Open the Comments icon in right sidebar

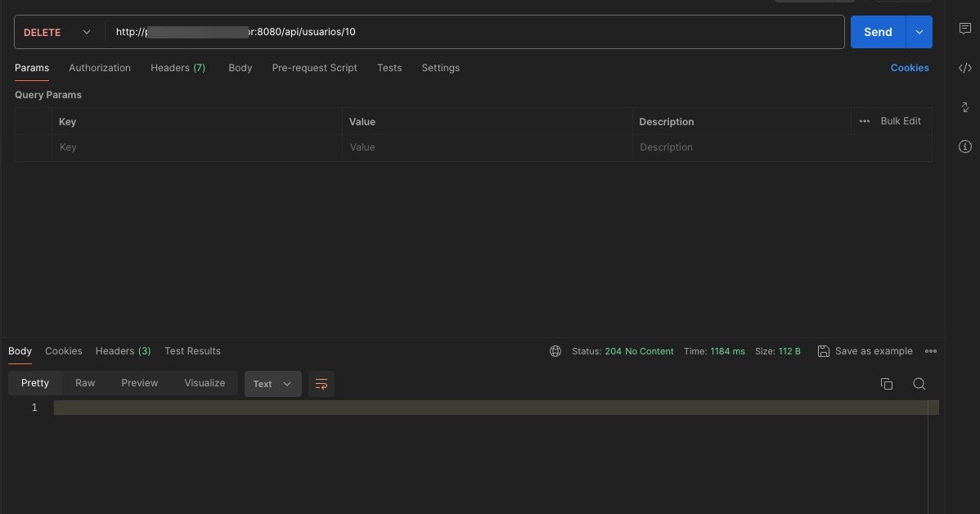coord(964,29)
